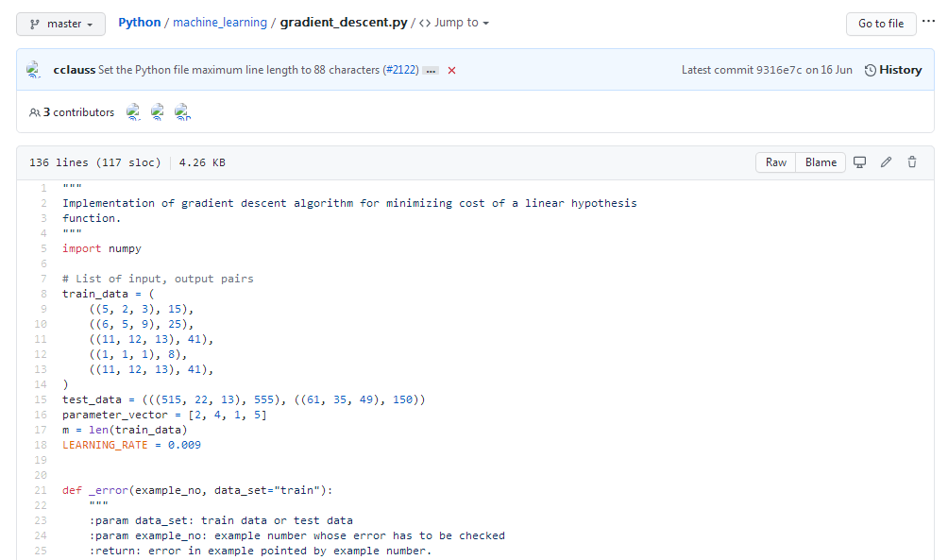The image size is (948, 560).
Task: Select line number 15
Action: click(41, 399)
